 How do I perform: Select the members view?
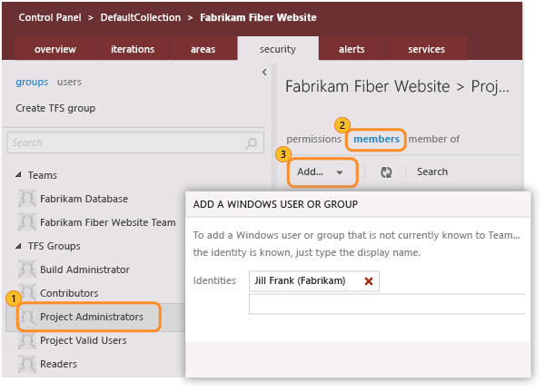(x=376, y=139)
